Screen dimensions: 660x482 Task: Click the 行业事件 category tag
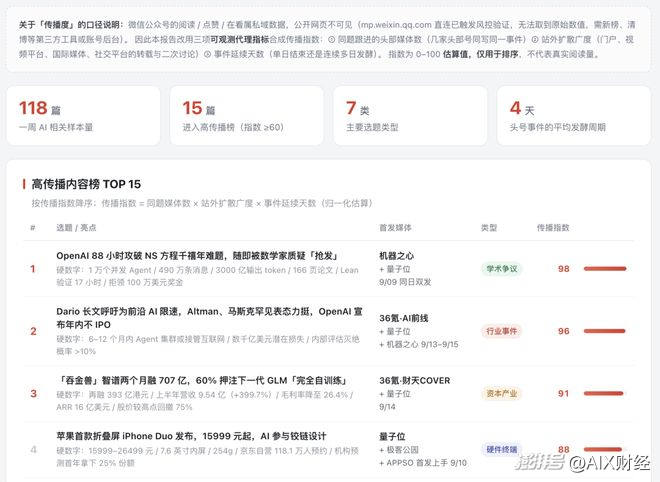point(502,331)
